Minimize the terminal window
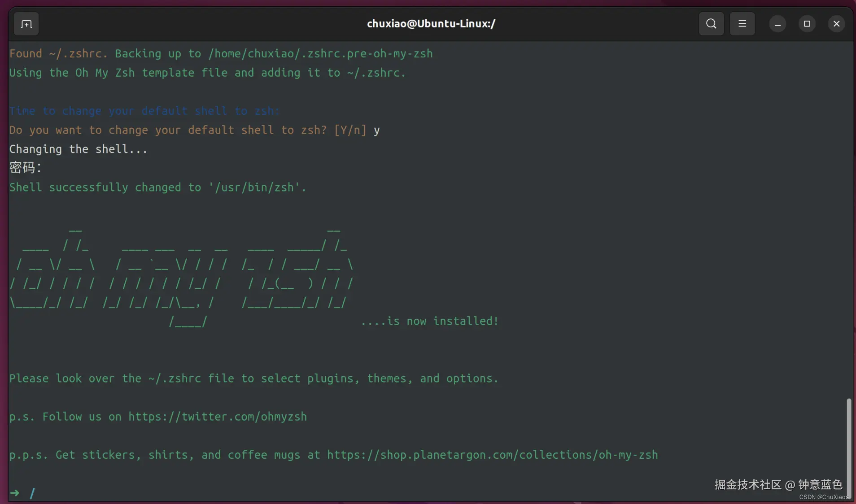This screenshot has height=504, width=856. click(777, 24)
